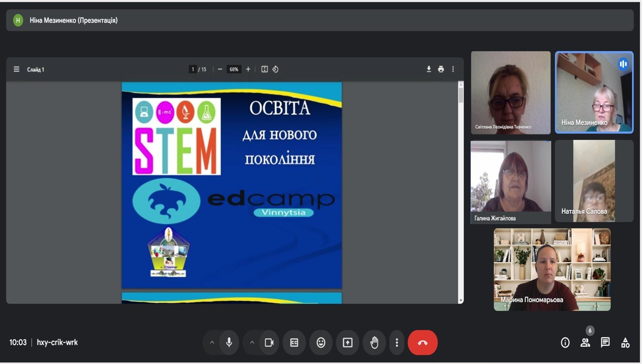Click the Ніна Мезиненко (Презентація) banner text
This screenshot has width=642, height=364.
point(74,20)
